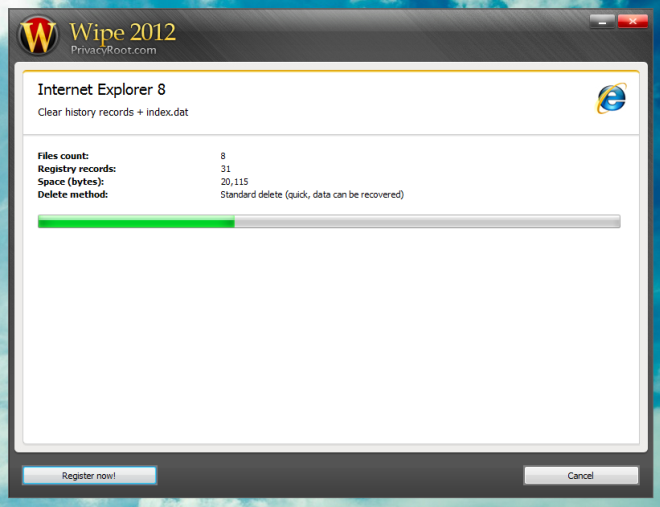
Task: Click the "Space (bytes):" label
Action: coord(71,182)
